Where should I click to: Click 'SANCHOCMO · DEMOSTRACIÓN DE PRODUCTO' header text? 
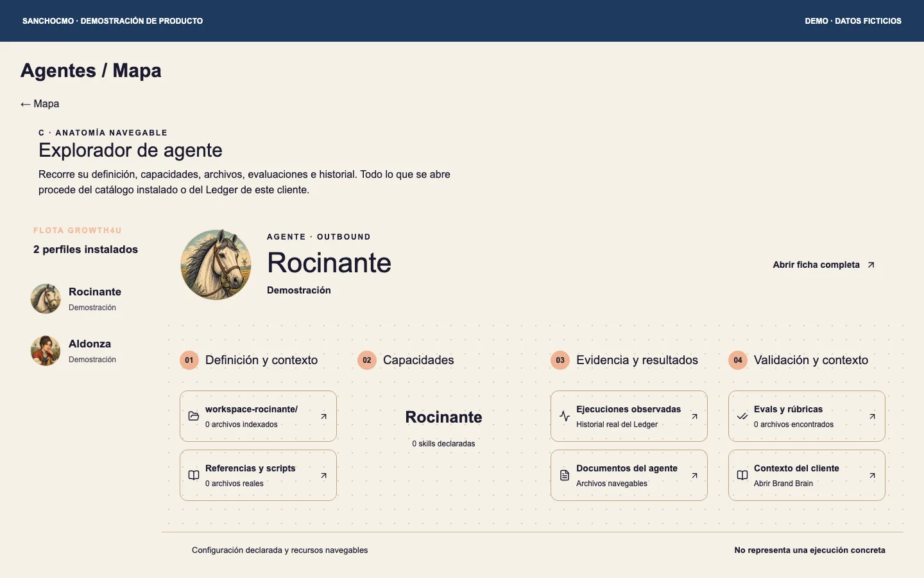tap(113, 21)
